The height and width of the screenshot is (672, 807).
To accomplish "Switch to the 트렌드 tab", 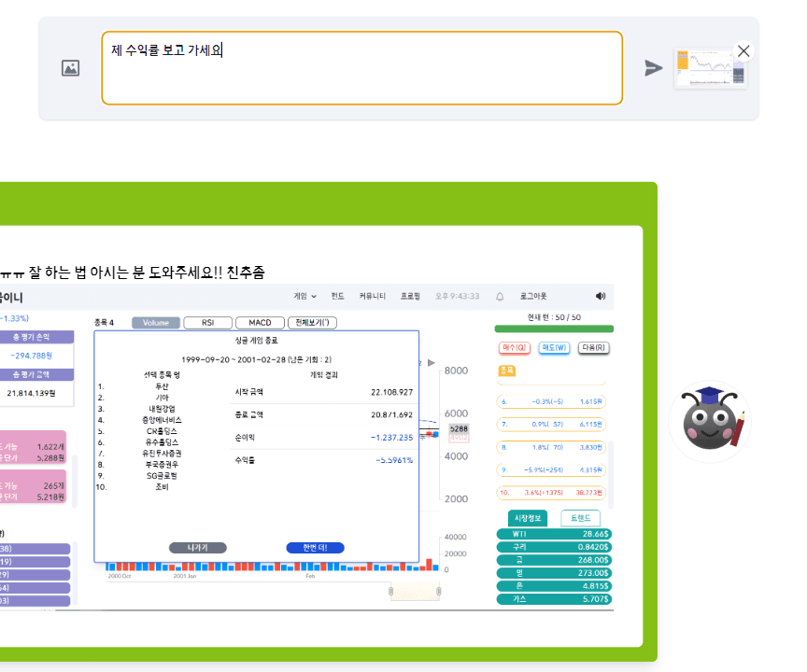I will [x=580, y=518].
